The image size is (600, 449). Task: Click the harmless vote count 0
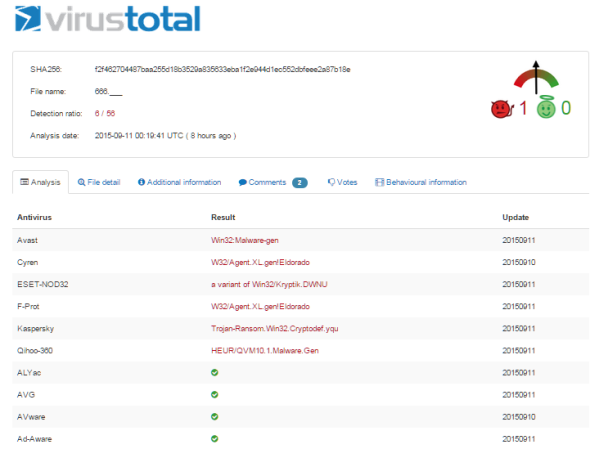[566, 108]
